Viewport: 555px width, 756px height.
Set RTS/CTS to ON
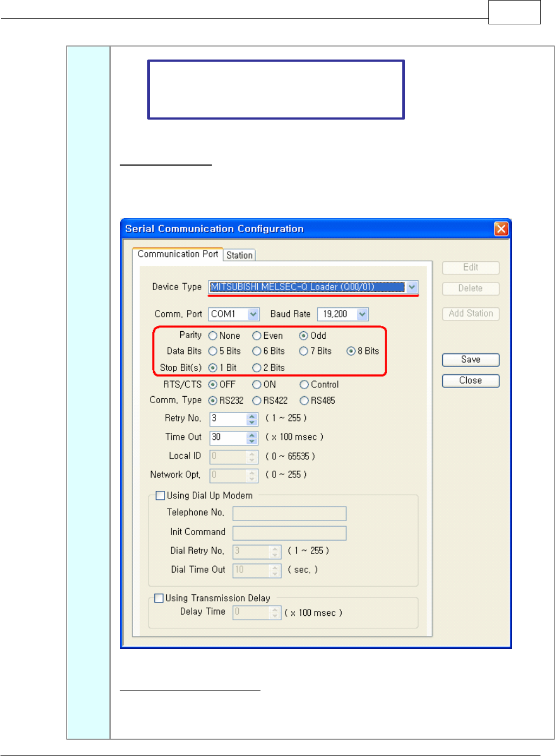click(x=257, y=385)
